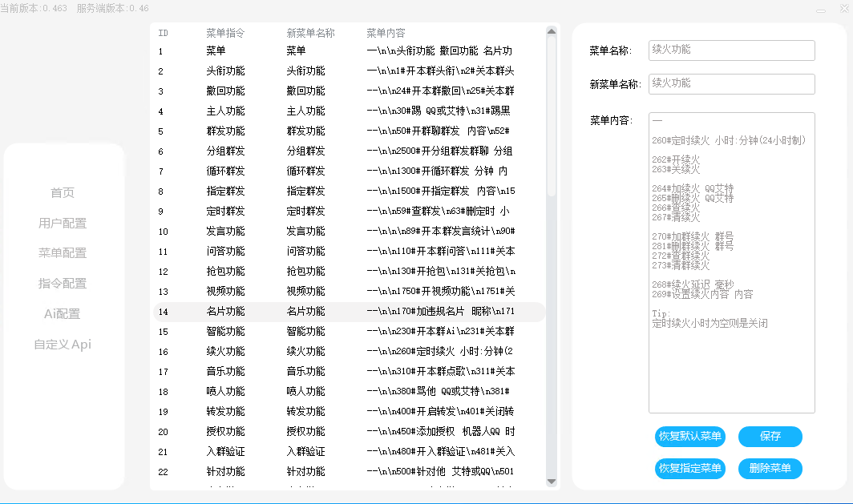Click the list scrollbar thumb

click(551, 116)
